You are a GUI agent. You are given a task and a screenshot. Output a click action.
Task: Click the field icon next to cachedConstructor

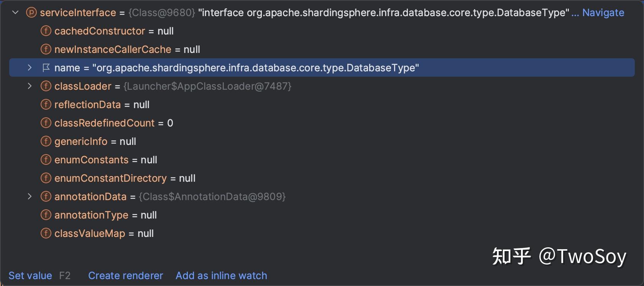point(46,31)
